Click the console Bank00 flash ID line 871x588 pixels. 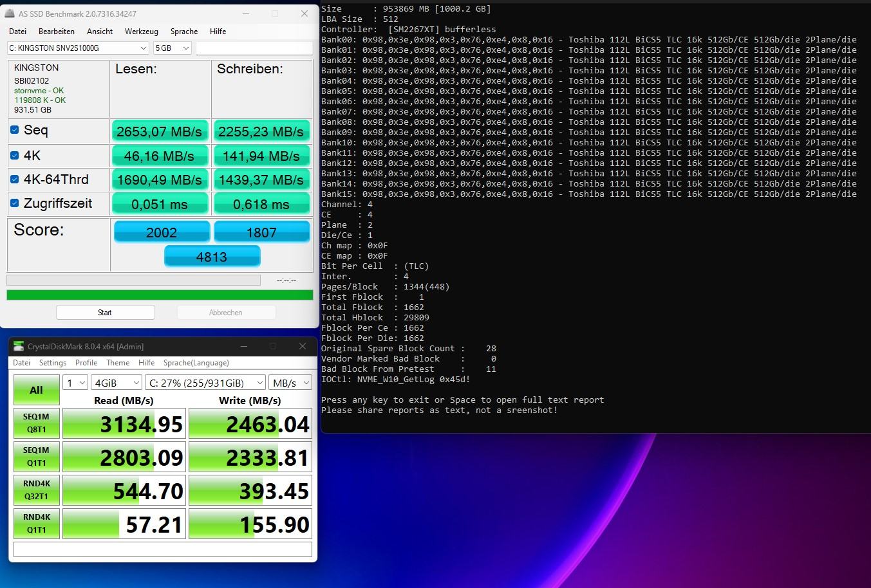click(589, 40)
